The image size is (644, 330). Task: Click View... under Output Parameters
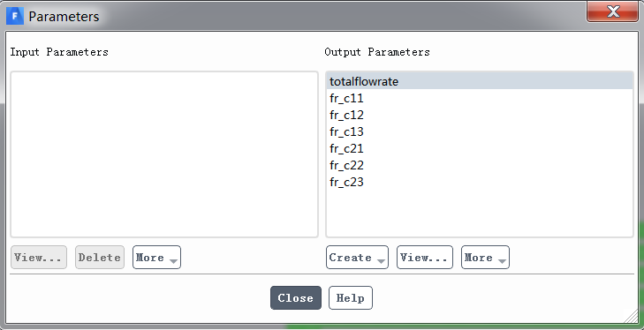424,258
